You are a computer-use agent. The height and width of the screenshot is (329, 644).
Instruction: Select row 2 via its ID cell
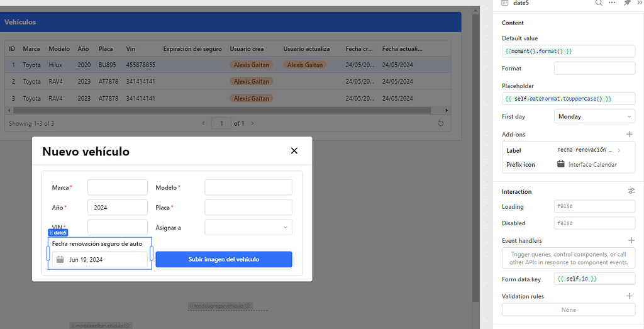[x=13, y=81]
